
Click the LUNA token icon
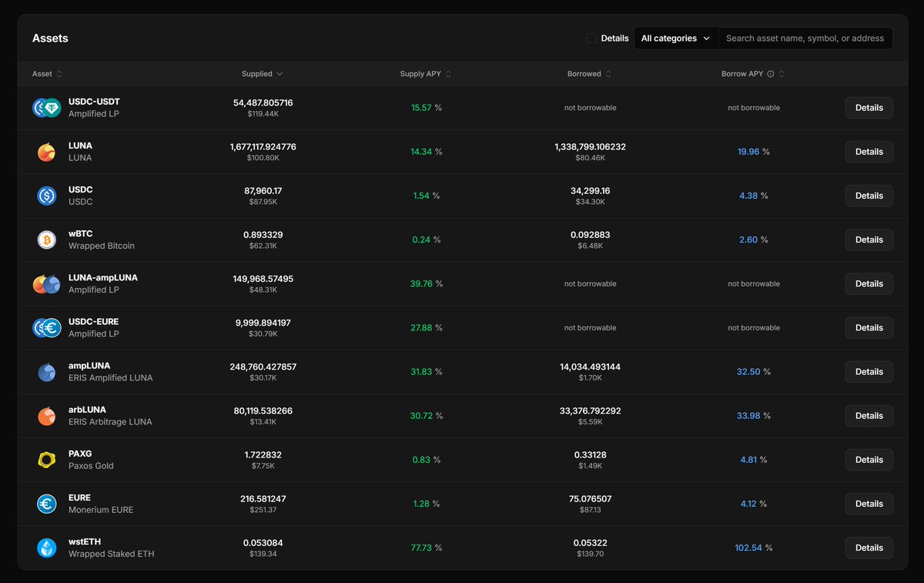pos(46,152)
